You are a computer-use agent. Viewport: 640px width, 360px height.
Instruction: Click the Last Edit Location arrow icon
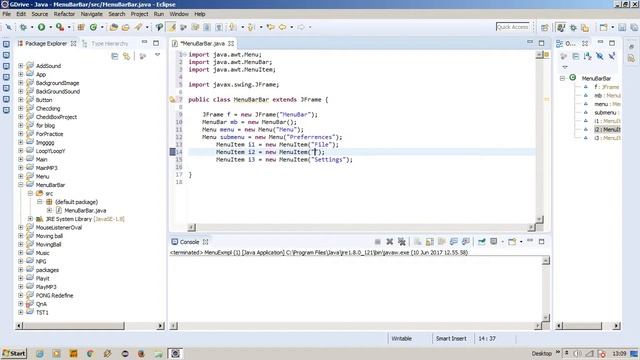[270, 27]
